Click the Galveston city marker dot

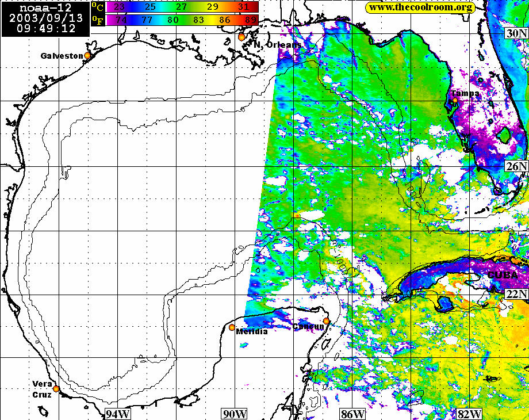(x=87, y=55)
